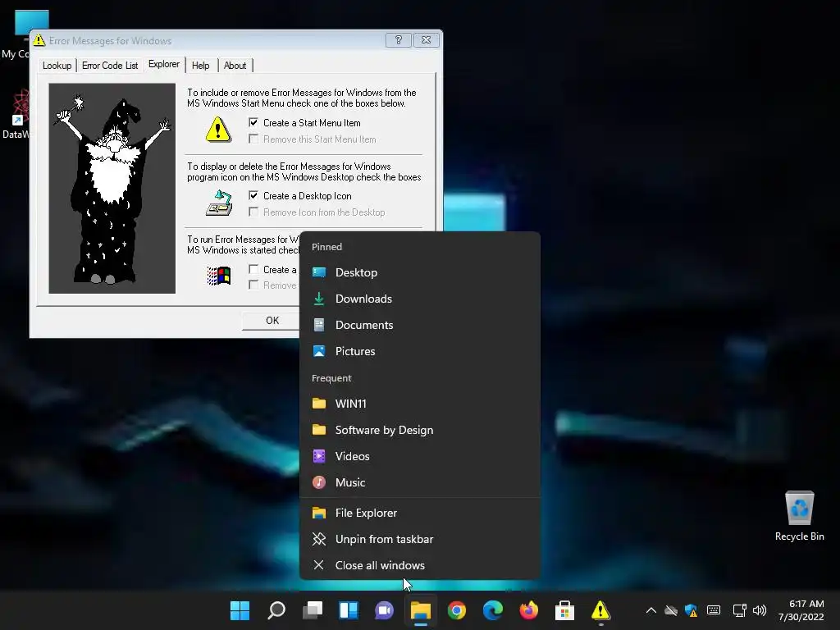The width and height of the screenshot is (840, 630).
Task: Click the cloud sync tray icon
Action: point(671,610)
